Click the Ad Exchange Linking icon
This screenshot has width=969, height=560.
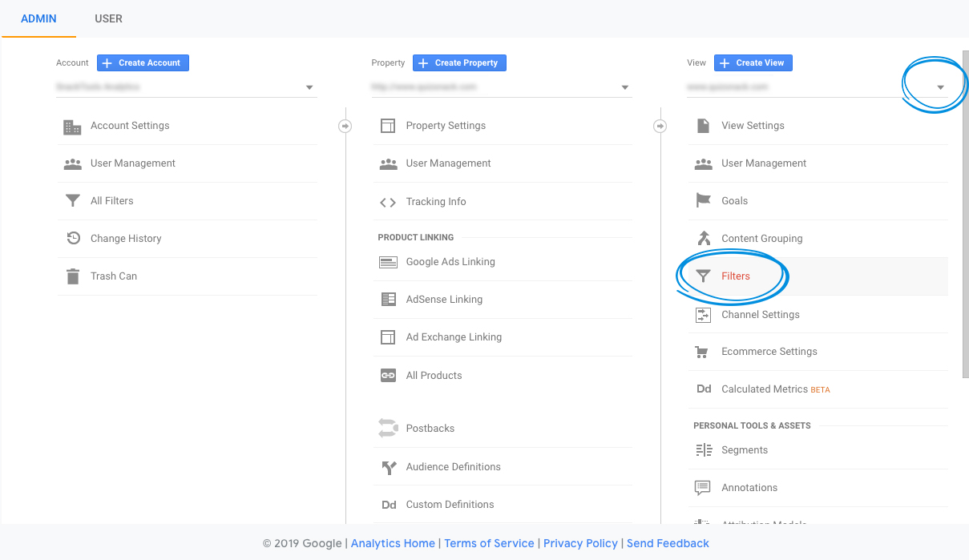[x=388, y=337]
